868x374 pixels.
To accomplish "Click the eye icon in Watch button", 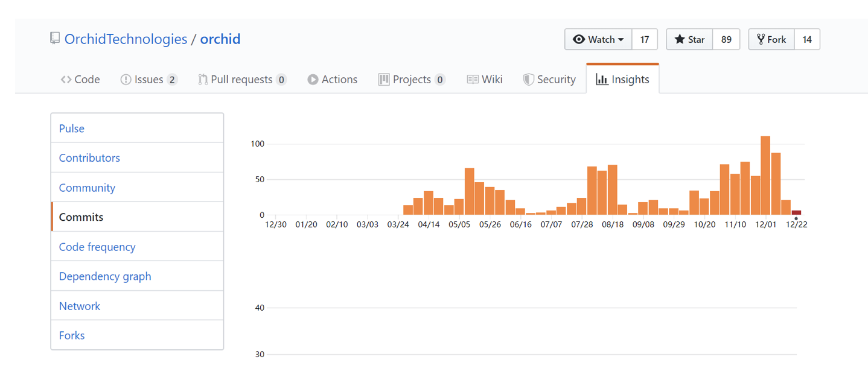I will point(579,39).
